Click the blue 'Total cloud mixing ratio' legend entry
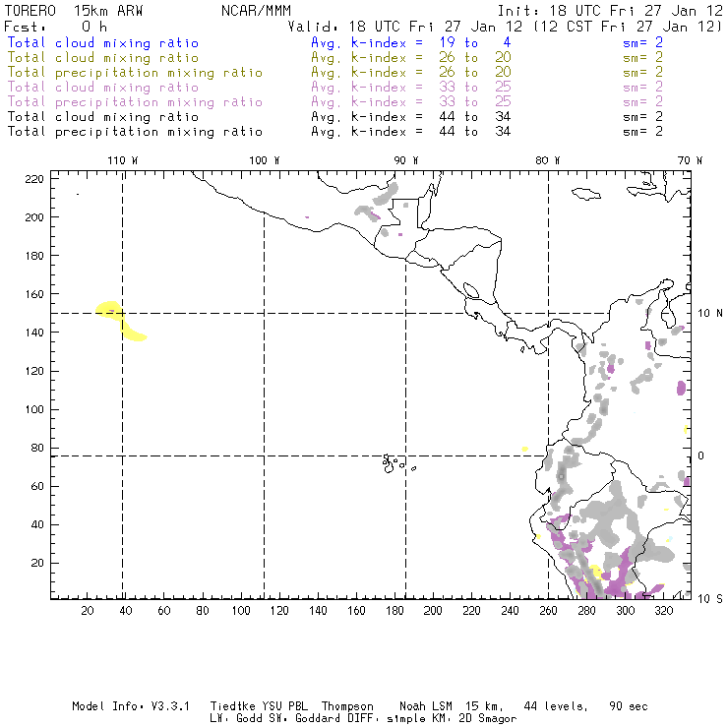Image resolution: width=728 pixels, height=728 pixels. 103,43
